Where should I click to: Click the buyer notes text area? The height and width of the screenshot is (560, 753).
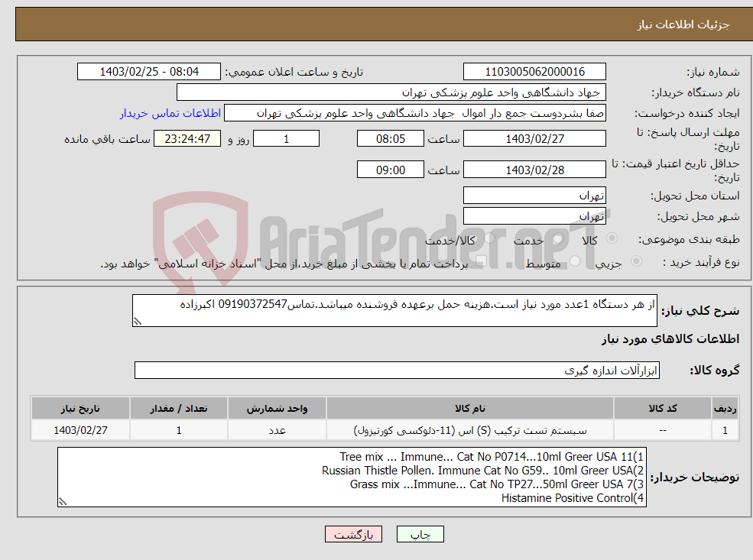[352, 477]
